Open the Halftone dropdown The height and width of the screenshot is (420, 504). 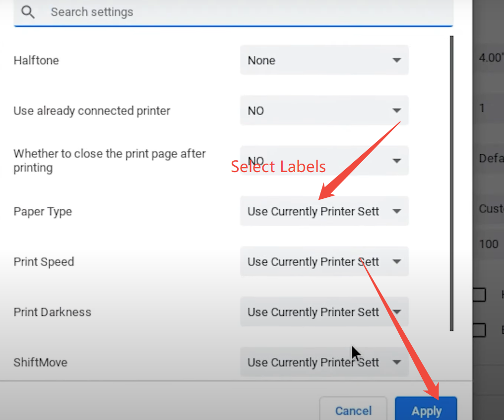[x=324, y=60]
